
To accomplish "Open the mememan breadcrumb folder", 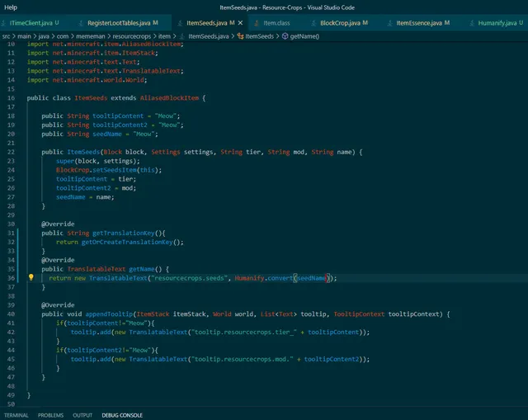I will click(90, 36).
